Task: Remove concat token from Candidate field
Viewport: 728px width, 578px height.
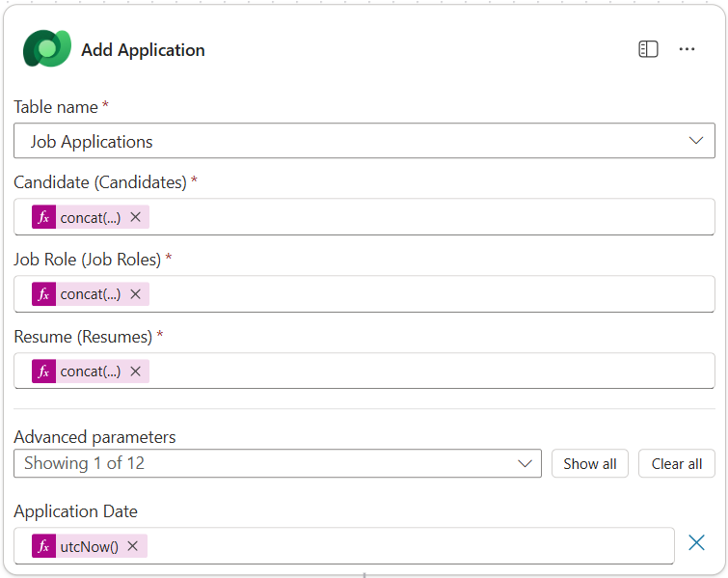Action: pos(136,217)
